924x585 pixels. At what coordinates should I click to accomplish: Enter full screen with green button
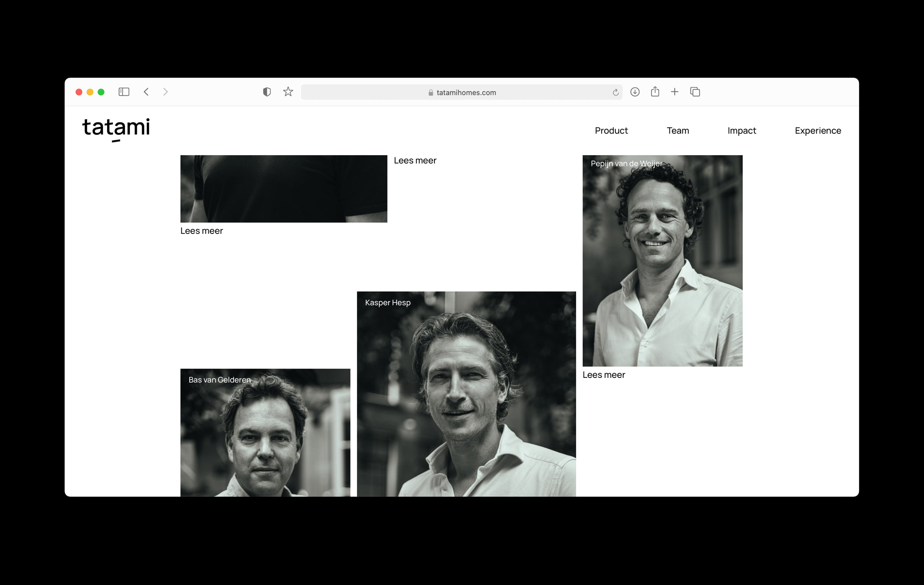pyautogui.click(x=101, y=92)
